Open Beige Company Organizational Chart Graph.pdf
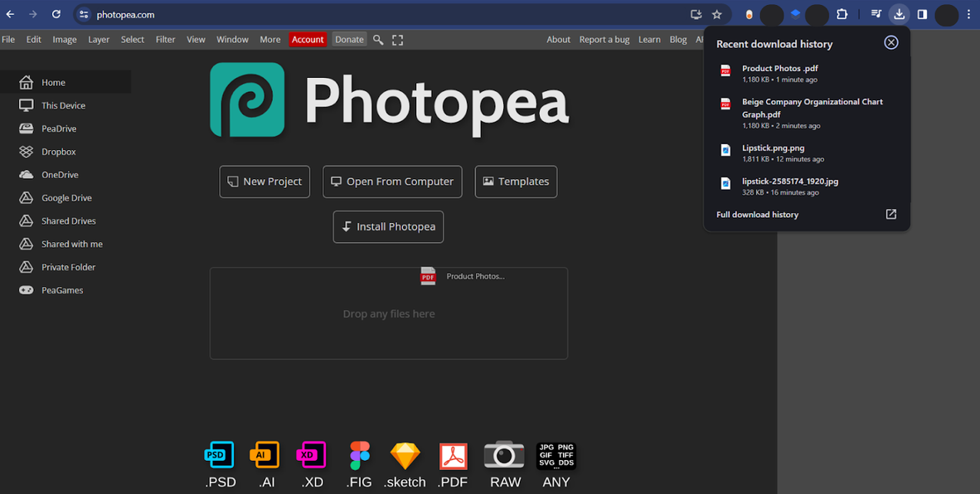Viewport: 980px width, 494px height. [x=807, y=114]
